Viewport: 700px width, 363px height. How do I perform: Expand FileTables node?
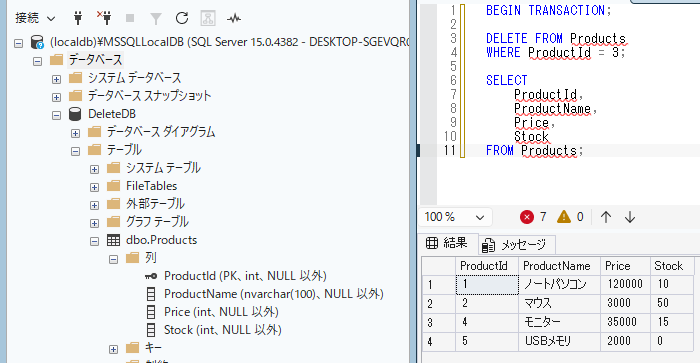tap(94, 188)
